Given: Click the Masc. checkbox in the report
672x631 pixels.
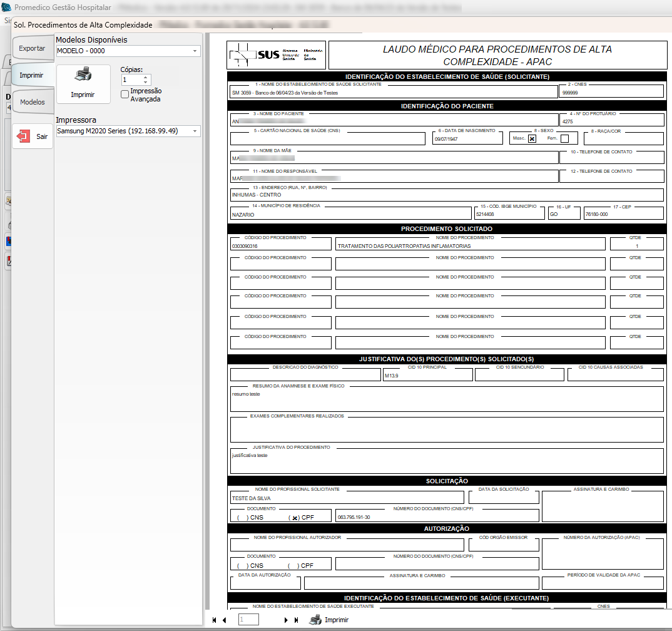Looking at the screenshot, I should point(532,138).
